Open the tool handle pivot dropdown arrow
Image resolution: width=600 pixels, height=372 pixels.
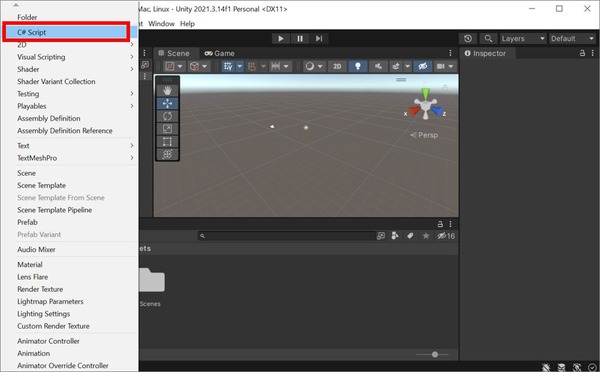point(180,66)
